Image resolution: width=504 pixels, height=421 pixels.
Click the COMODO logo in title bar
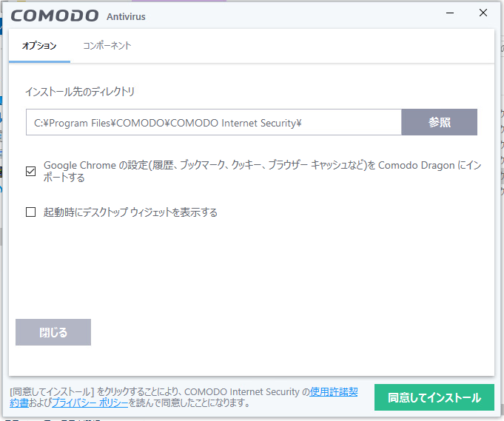pyautogui.click(x=55, y=16)
